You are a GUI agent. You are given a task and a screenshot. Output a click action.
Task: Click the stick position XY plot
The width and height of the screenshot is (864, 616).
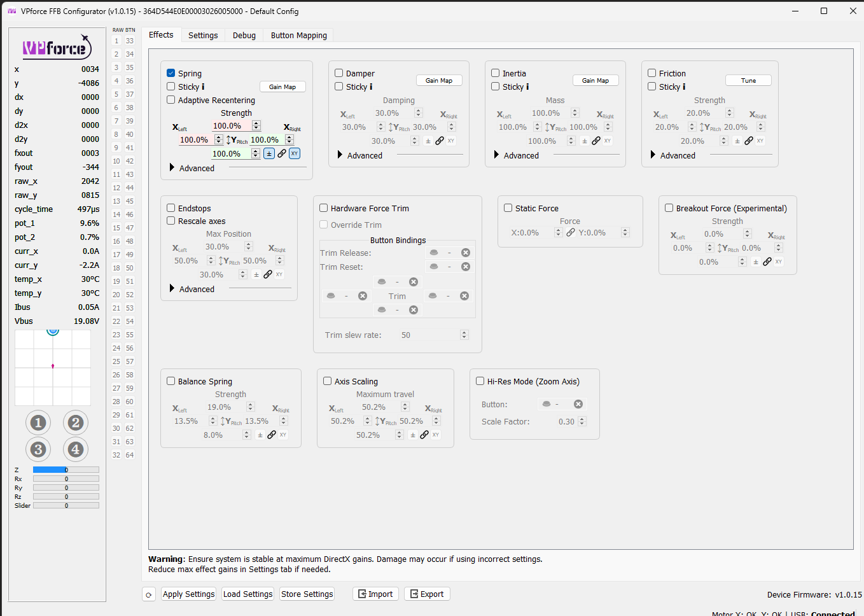coord(53,367)
